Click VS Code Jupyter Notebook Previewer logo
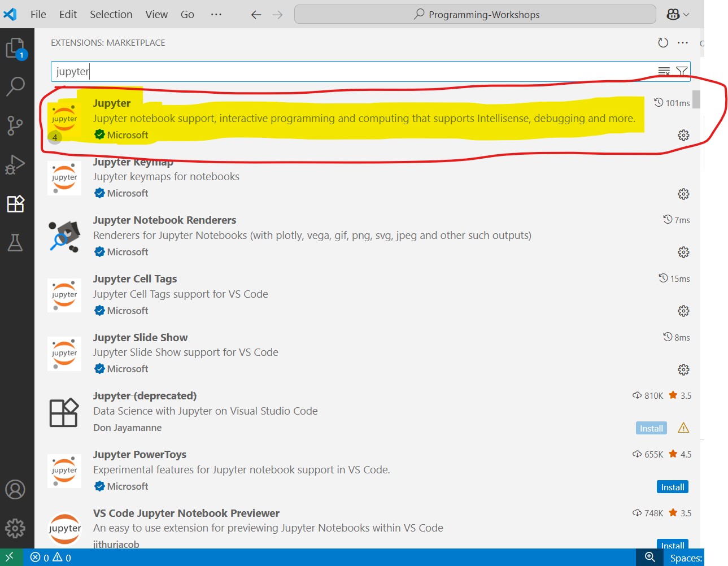The width and height of the screenshot is (728, 566). (64, 529)
